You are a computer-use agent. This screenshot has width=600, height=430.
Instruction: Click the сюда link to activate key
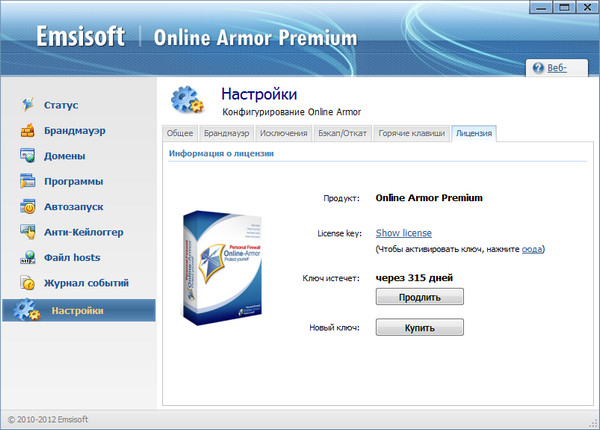pos(533,249)
